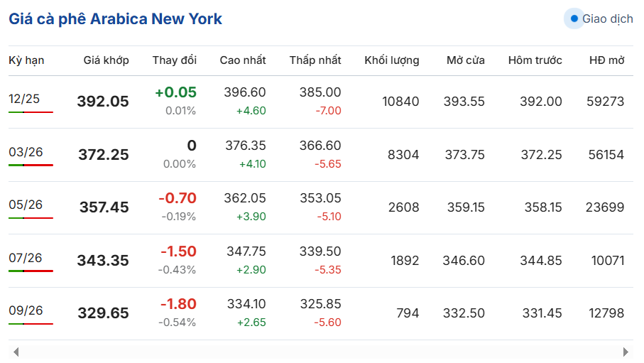Click the price range bar under 12/25
The height and width of the screenshot is (363, 644).
[x=31, y=112]
